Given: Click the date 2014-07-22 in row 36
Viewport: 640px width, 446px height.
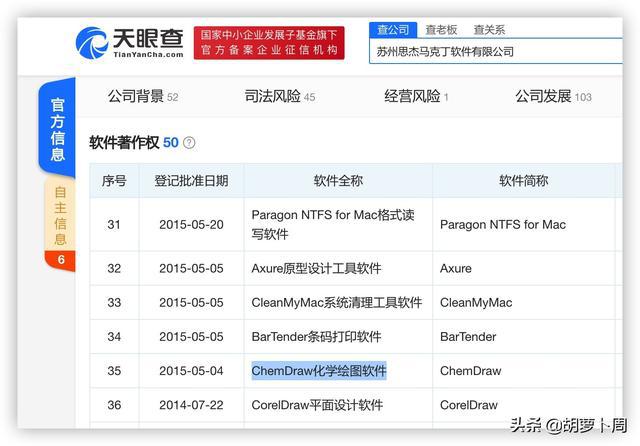Looking at the screenshot, I should (x=191, y=405).
